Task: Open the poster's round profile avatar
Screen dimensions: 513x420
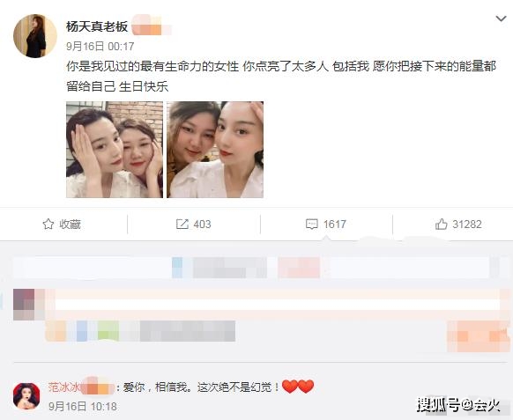Action: tap(35, 36)
